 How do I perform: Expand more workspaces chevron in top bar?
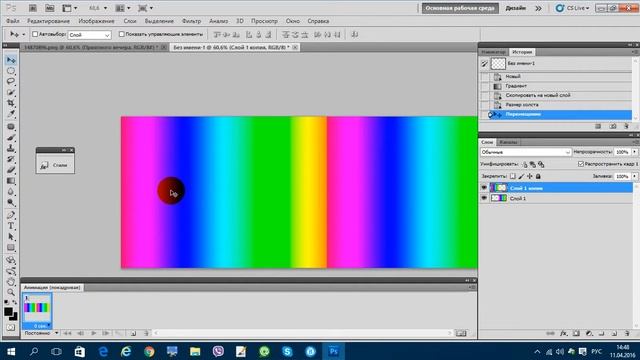(538, 8)
